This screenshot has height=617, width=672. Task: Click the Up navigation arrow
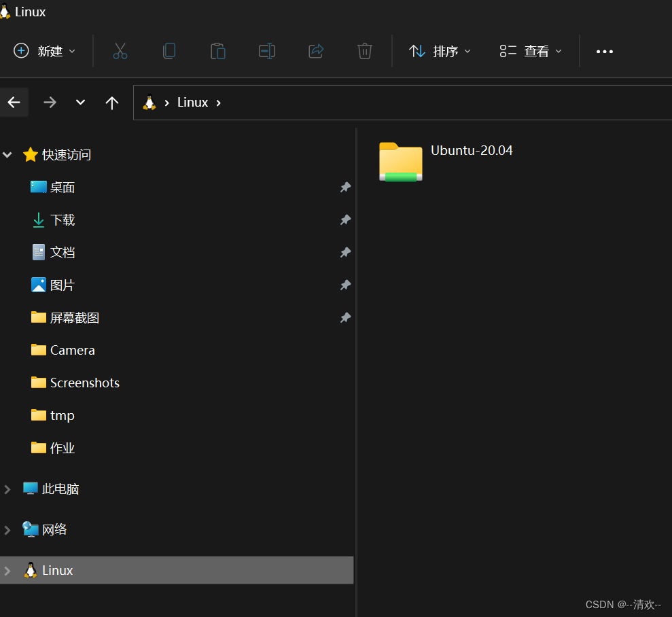111,102
